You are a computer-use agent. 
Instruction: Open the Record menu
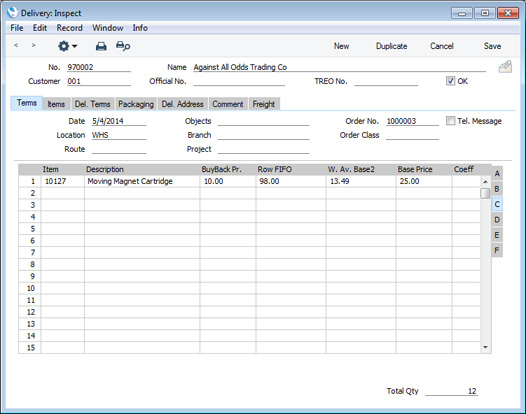(69, 28)
